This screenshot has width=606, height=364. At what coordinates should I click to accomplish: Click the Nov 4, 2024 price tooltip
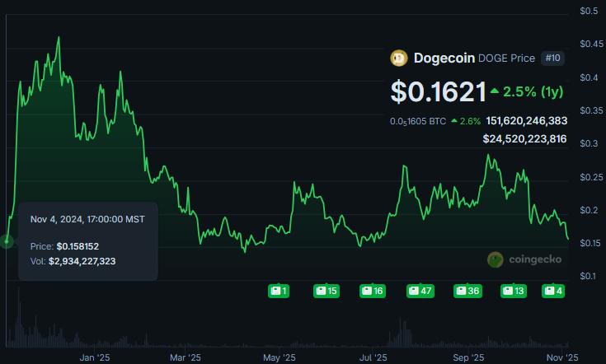(x=87, y=240)
